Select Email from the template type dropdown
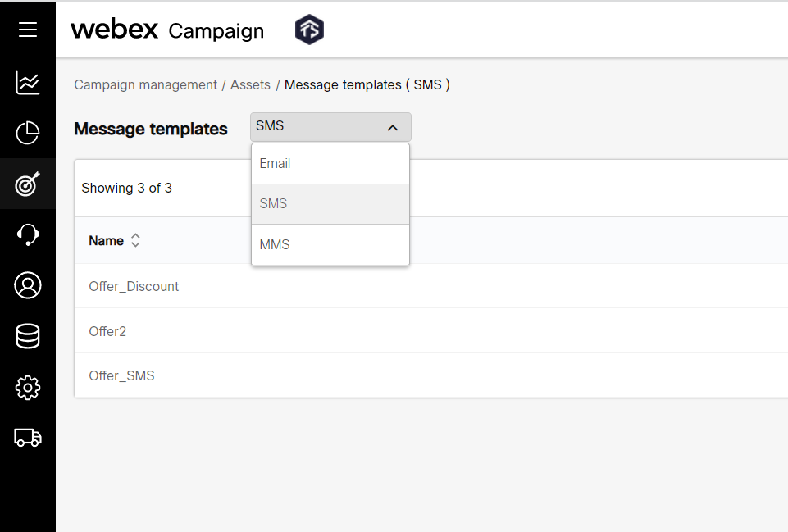 click(275, 163)
